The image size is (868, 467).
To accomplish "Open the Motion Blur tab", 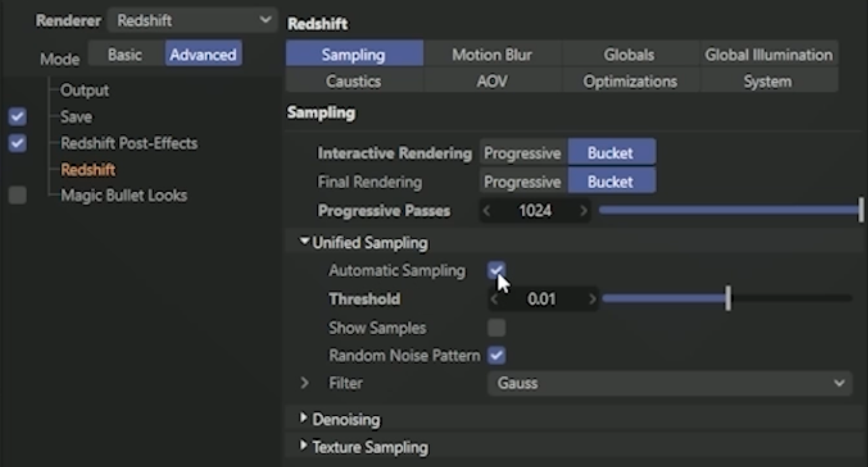I will tap(492, 54).
